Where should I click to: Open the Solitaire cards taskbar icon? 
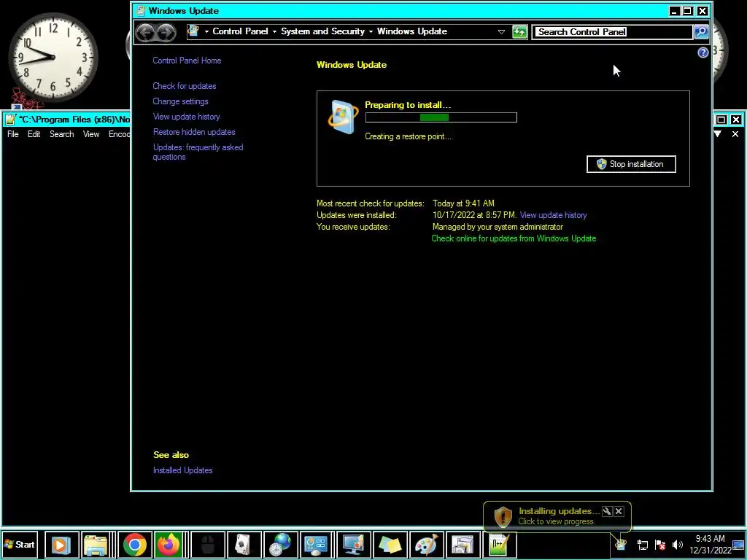point(244,544)
